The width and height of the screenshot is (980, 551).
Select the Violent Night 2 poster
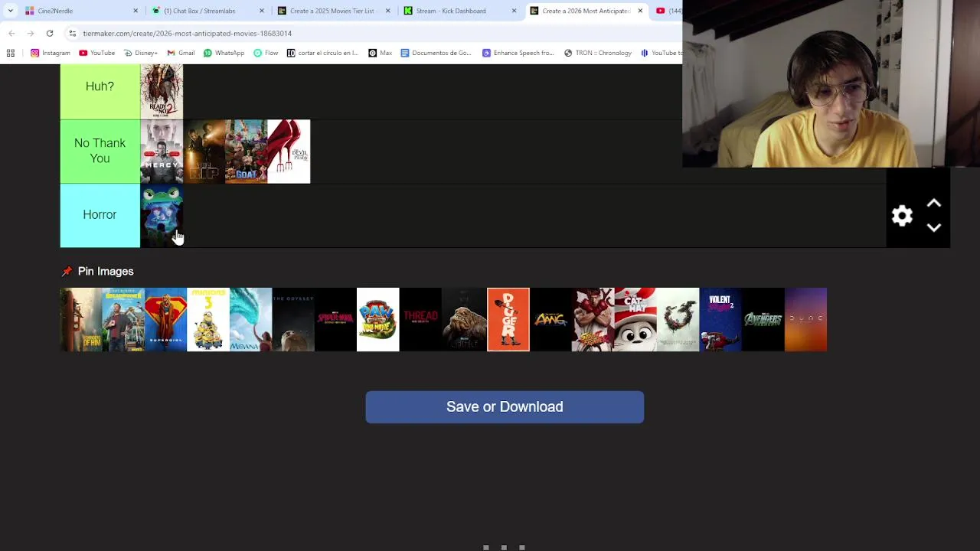coord(720,319)
